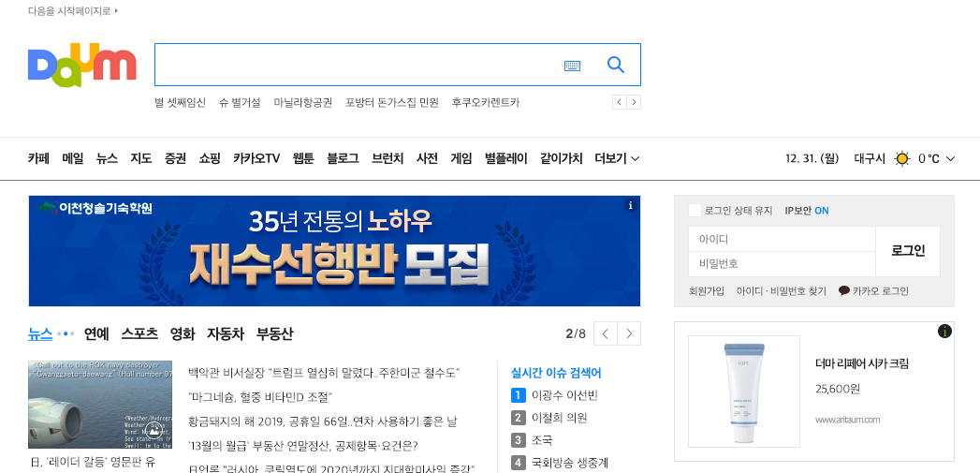
Task: Show previous suggested search keywords
Action: [x=620, y=102]
